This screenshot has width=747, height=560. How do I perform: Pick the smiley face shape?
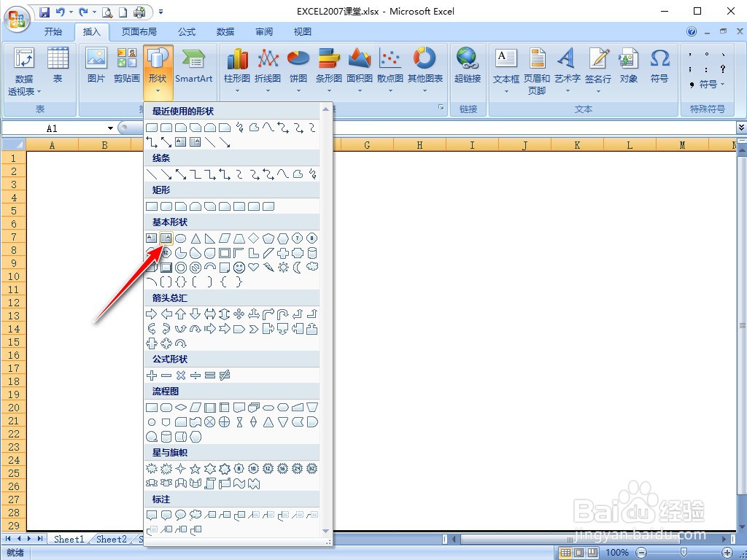tap(239, 267)
